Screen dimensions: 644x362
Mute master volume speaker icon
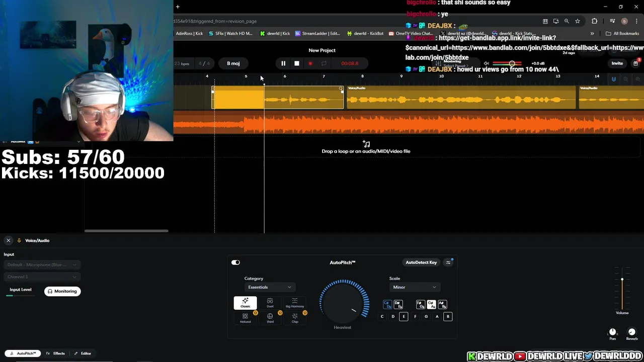pos(486,63)
